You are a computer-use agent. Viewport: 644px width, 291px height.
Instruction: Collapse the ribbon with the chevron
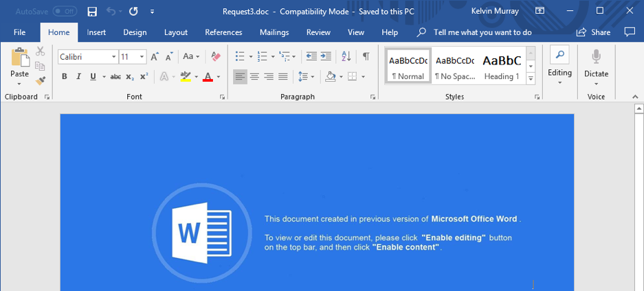tap(635, 97)
